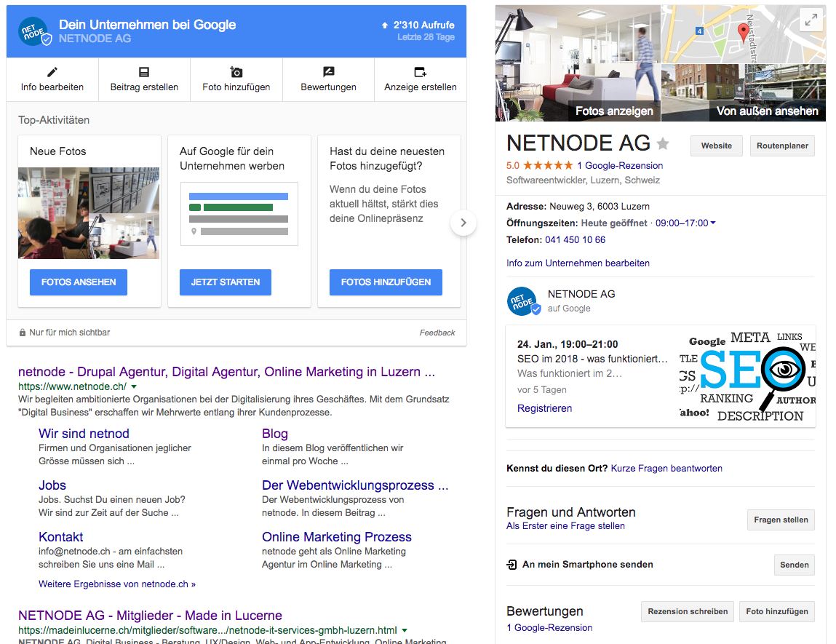Screen dimensions: 836x644
Task: Click the Registrieren link in the event post
Action: 544,408
